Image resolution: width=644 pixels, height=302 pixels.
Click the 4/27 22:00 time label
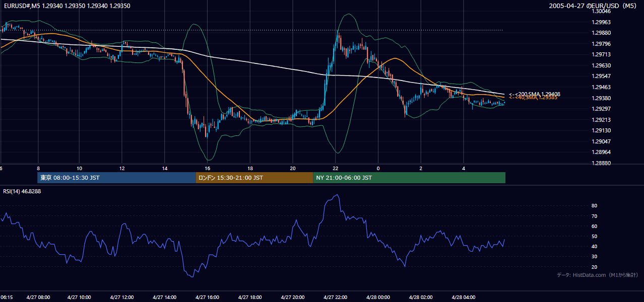(x=335, y=297)
